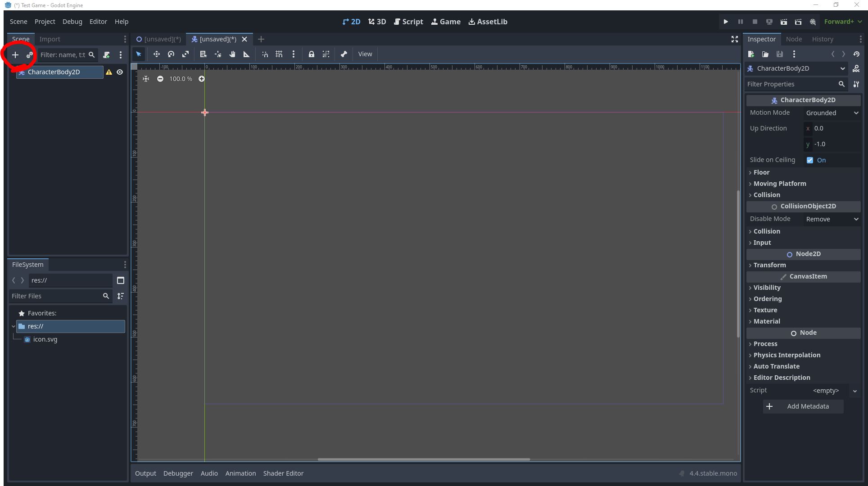Screen dimensions: 868x486
Task: Zoom in with the plus button
Action: coord(202,79)
